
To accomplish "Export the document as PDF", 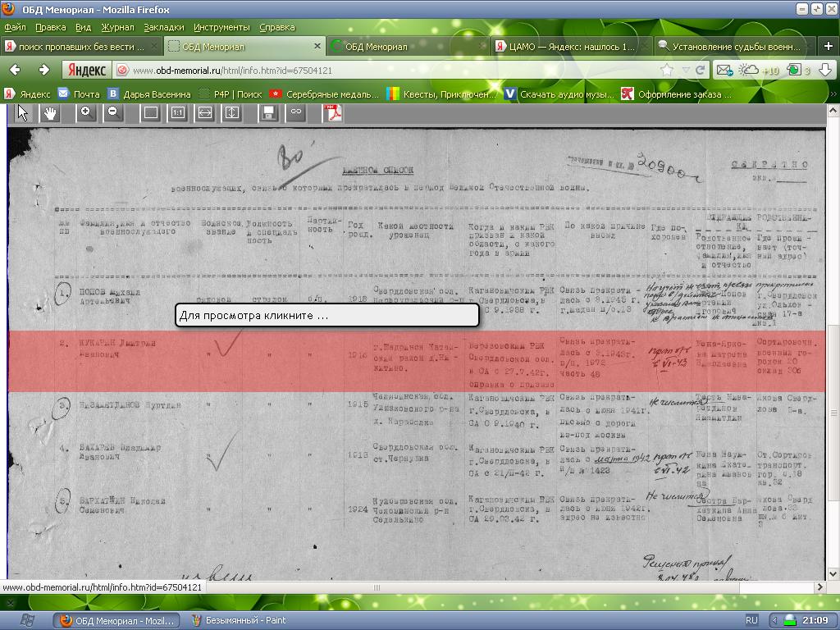I will [x=334, y=113].
